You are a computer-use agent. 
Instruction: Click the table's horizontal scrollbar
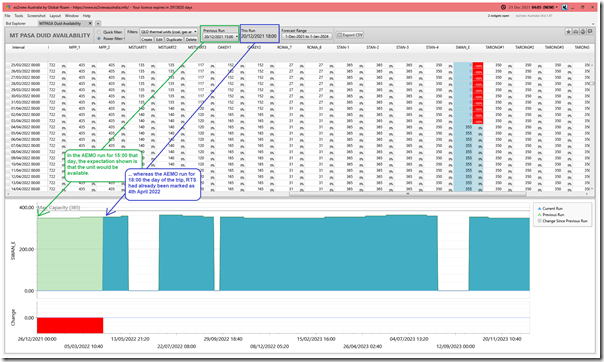(408, 194)
